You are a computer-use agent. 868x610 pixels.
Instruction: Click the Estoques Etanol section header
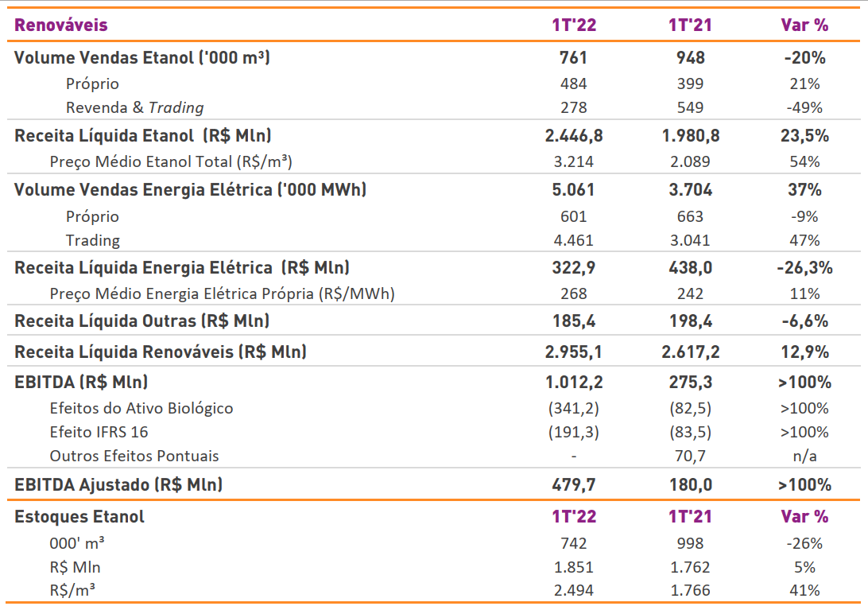(x=79, y=517)
